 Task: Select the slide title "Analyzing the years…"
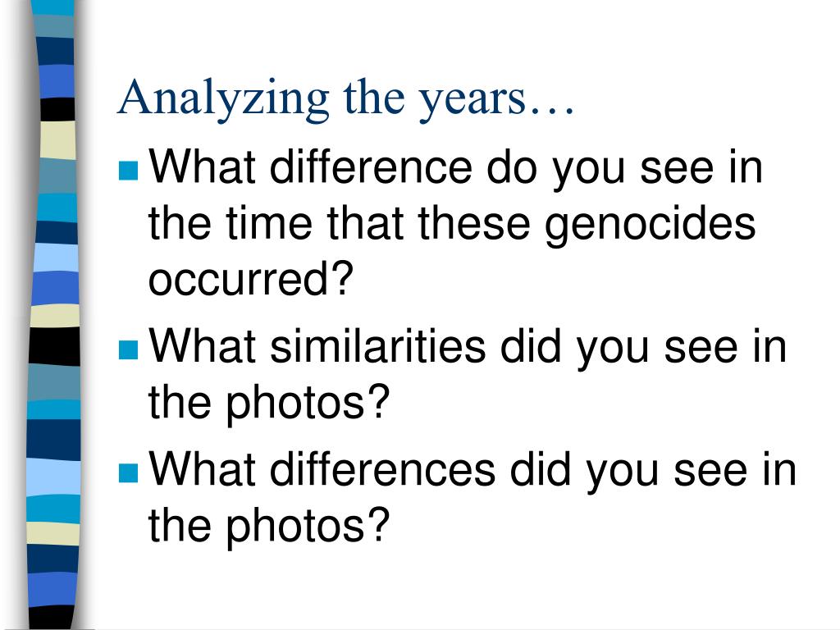click(345, 99)
